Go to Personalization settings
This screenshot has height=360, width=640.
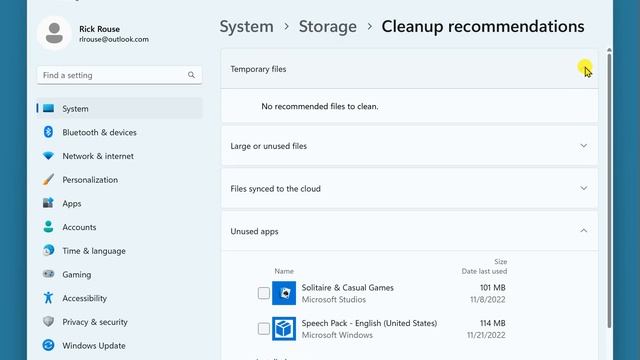point(119,179)
